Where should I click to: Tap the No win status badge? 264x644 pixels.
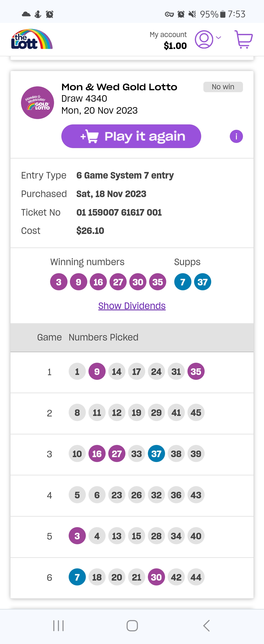223,87
